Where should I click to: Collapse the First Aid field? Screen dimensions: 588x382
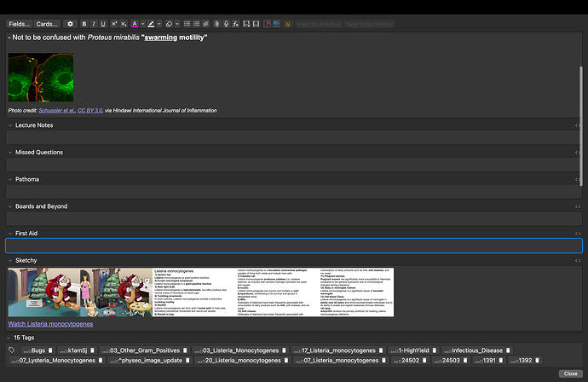coord(10,234)
